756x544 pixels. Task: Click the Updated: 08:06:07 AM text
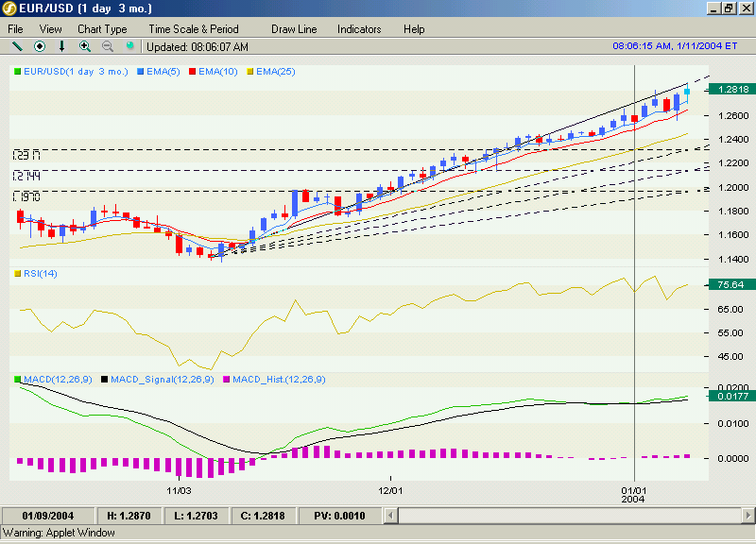(198, 46)
